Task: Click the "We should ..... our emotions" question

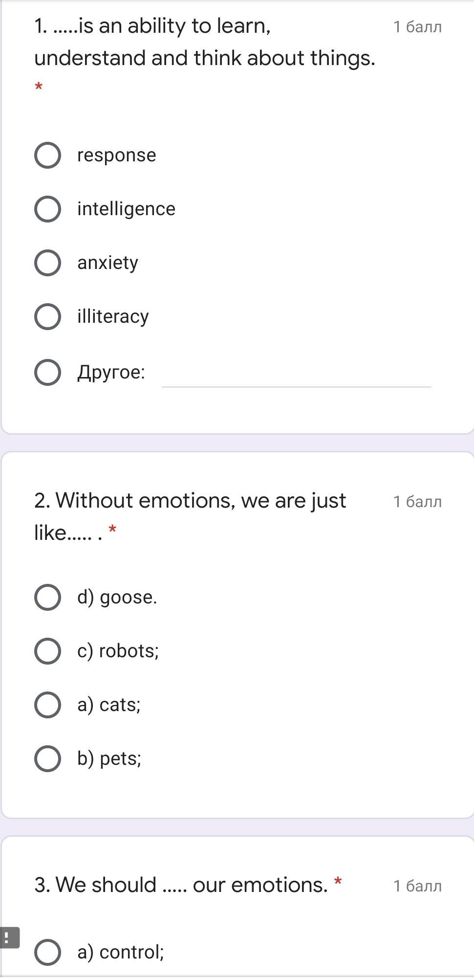Action: click(181, 885)
